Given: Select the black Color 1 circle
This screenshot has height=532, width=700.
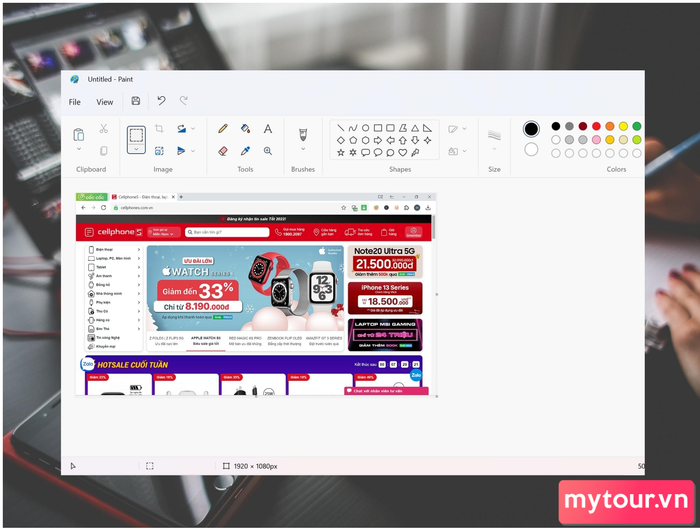Looking at the screenshot, I should tap(531, 129).
